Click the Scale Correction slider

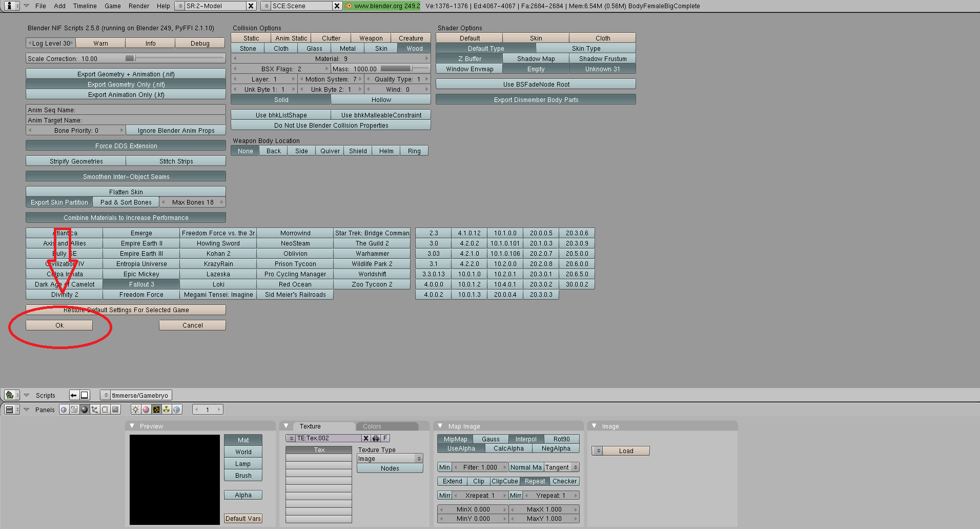tap(126, 58)
